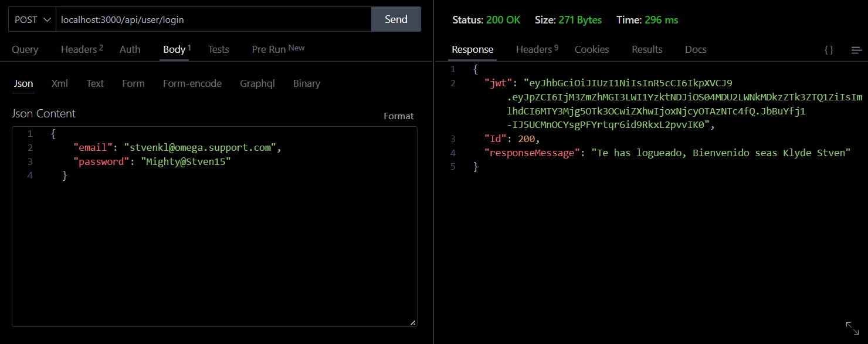Viewport: 868px width, 344px height.
Task: Open the Results tab
Action: tap(647, 49)
